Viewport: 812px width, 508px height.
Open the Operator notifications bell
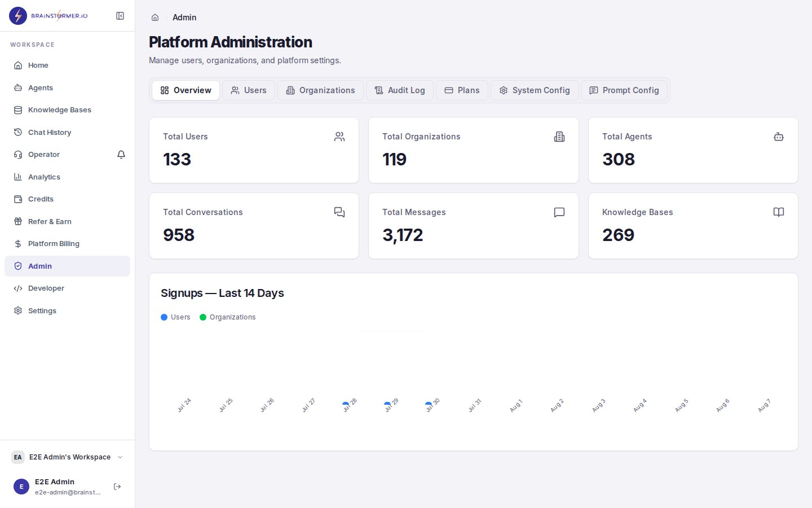pos(121,155)
